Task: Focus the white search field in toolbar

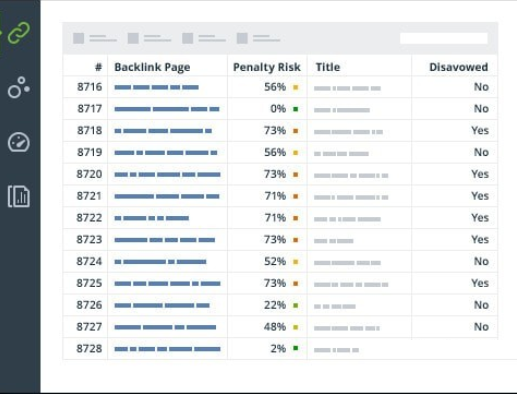Action: pos(444,38)
